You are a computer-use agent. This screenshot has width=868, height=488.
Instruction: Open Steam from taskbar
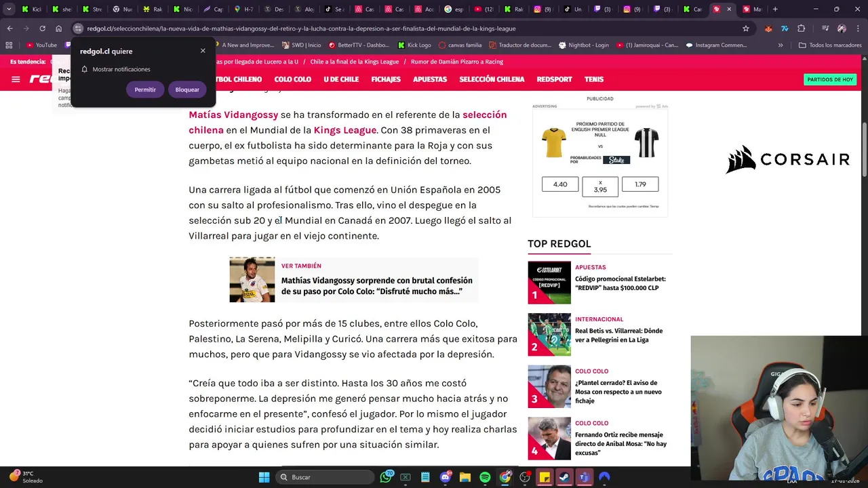(x=564, y=477)
